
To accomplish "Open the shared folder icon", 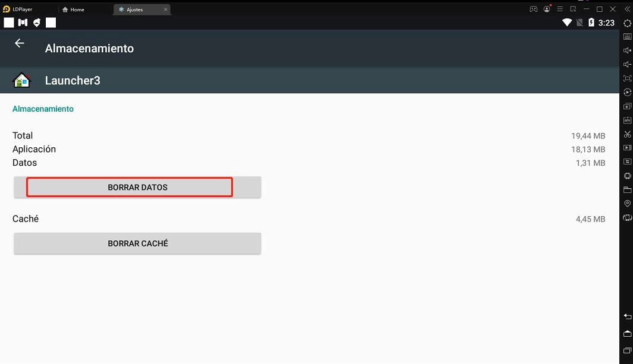I will 627,189.
